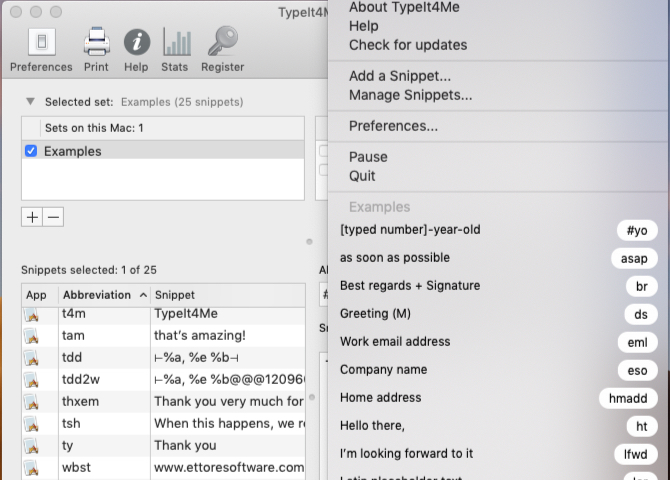Click app icon in the tdd2w row
The height and width of the screenshot is (480, 670).
coord(32,380)
